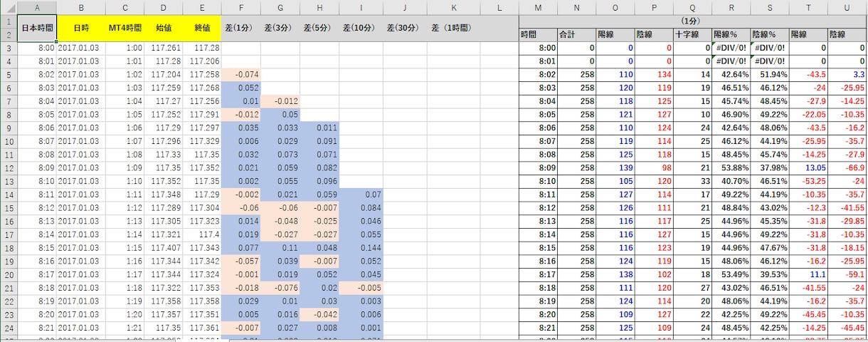The image size is (868, 342).
Task: Click the 時間 header in column M
Action: tap(538, 34)
